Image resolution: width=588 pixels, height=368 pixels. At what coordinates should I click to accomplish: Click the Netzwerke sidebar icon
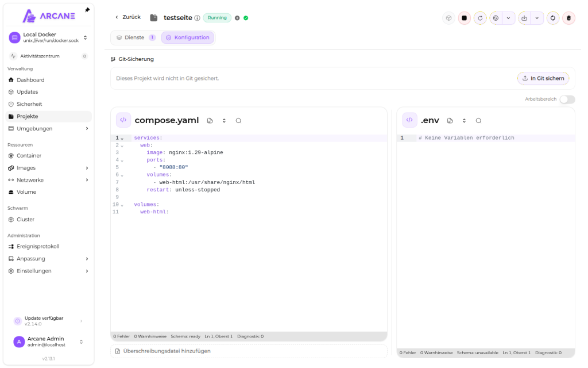click(x=11, y=180)
